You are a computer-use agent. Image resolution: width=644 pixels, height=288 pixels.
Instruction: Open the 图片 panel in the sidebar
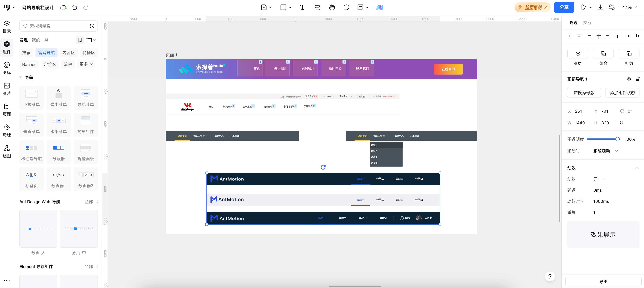click(x=7, y=89)
